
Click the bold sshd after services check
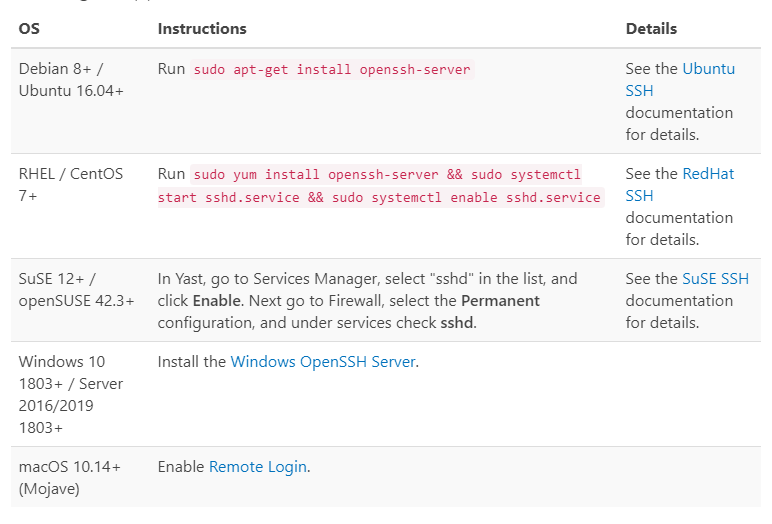(x=458, y=322)
